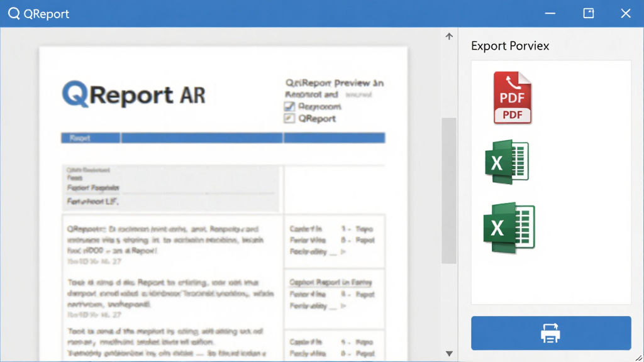Screen dimensions: 644x362
Task: Click the QReport magnifier logo in the title bar
Action: point(14,14)
